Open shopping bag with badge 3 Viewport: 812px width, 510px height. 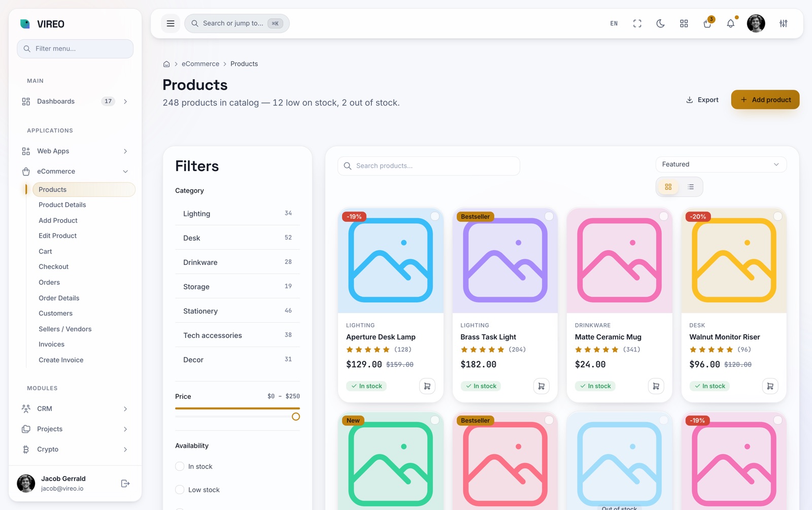click(x=707, y=23)
